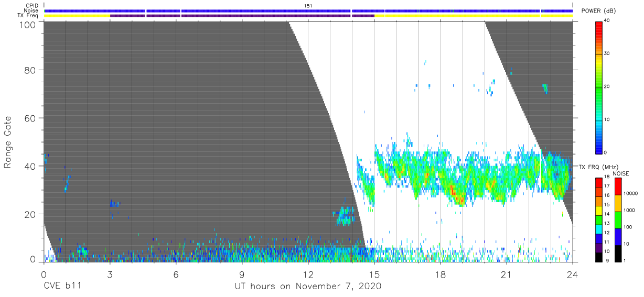Viewport: 644px width, 297px height.
Task: Click the 'TX FRQ (MHz)' legend title
Action: tap(599, 167)
